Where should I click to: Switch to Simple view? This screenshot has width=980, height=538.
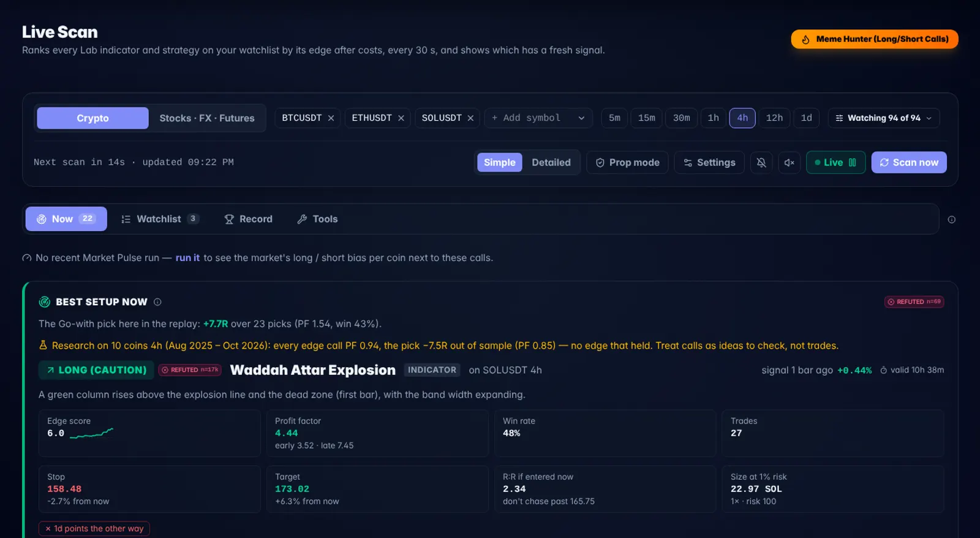[x=500, y=162]
